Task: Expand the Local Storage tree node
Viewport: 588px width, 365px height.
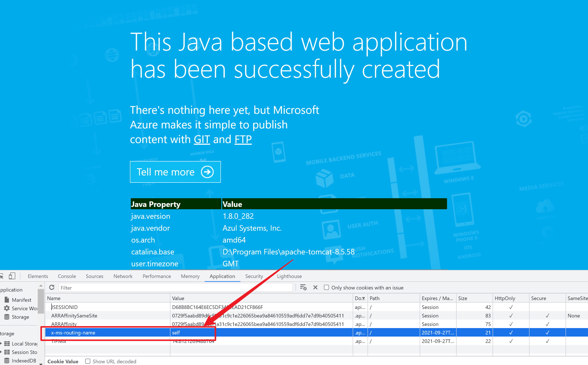Action: (x=1, y=343)
